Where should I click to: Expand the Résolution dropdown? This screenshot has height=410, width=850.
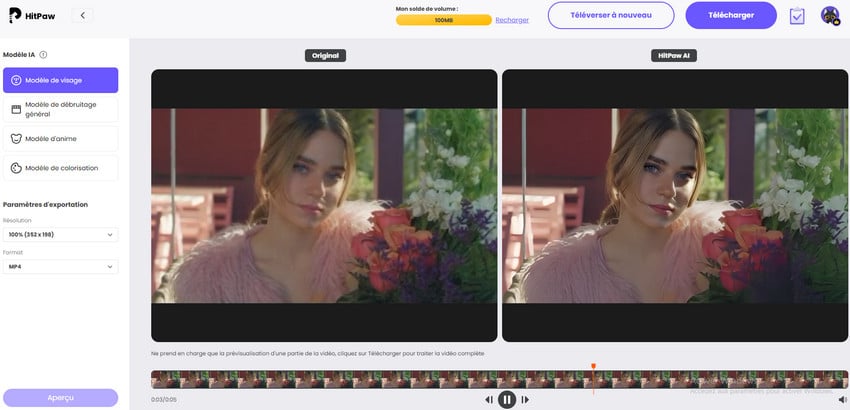click(x=60, y=234)
